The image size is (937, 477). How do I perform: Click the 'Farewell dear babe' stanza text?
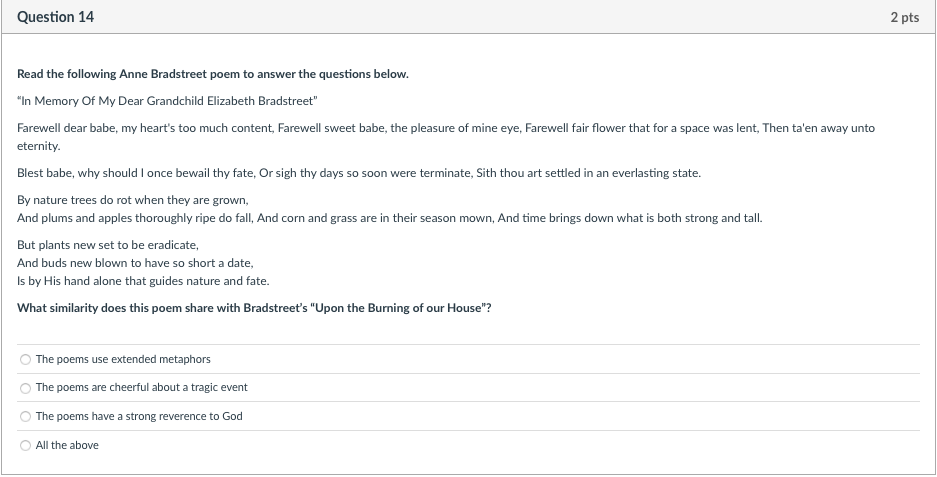pyautogui.click(x=446, y=137)
